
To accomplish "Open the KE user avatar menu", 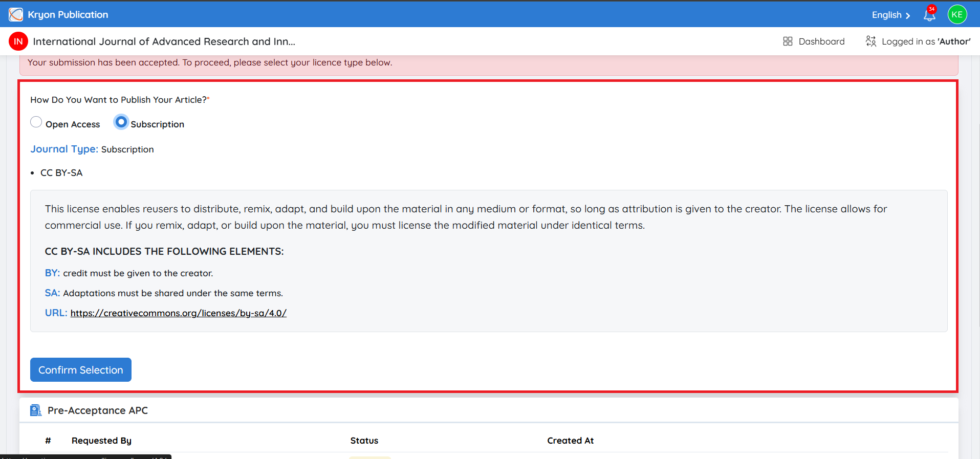I will [957, 15].
